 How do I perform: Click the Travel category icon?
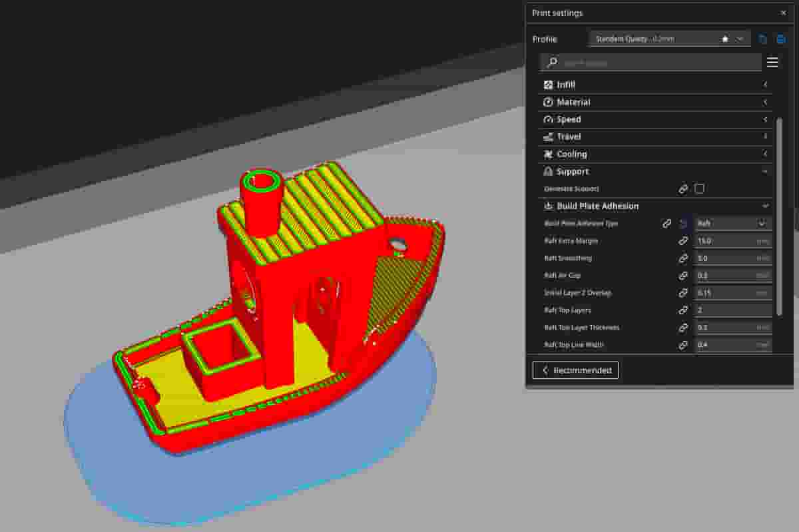[x=548, y=136]
